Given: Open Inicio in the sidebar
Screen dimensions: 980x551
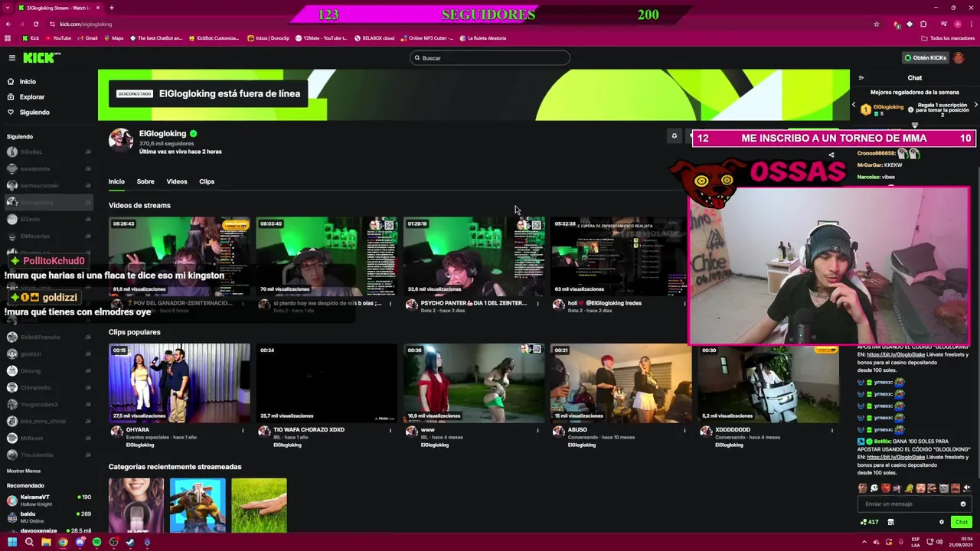Looking at the screenshot, I should (21, 82).
